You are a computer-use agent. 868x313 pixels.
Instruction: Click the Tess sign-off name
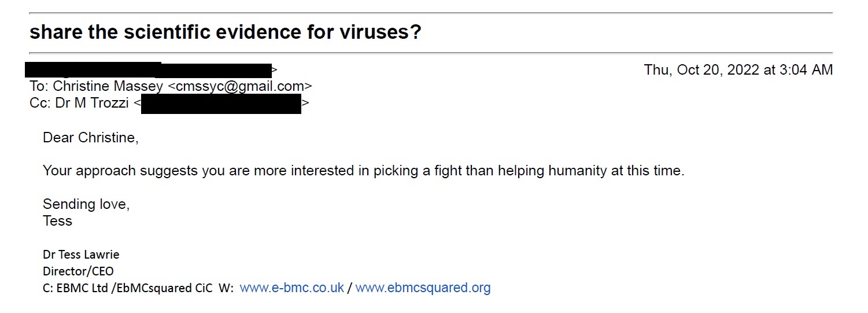(57, 221)
